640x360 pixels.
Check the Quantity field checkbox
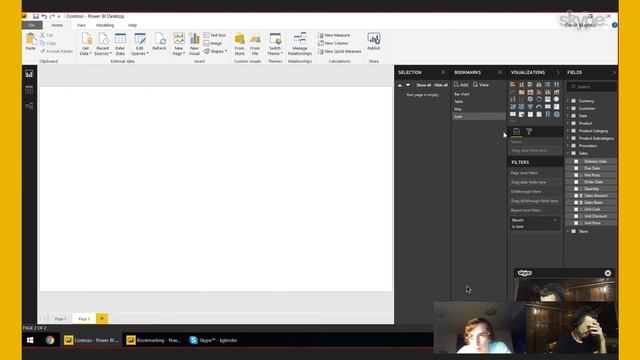(576, 189)
